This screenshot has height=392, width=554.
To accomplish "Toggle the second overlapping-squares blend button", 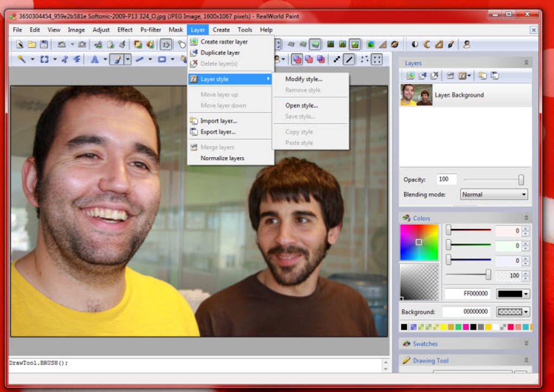I will click(309, 59).
